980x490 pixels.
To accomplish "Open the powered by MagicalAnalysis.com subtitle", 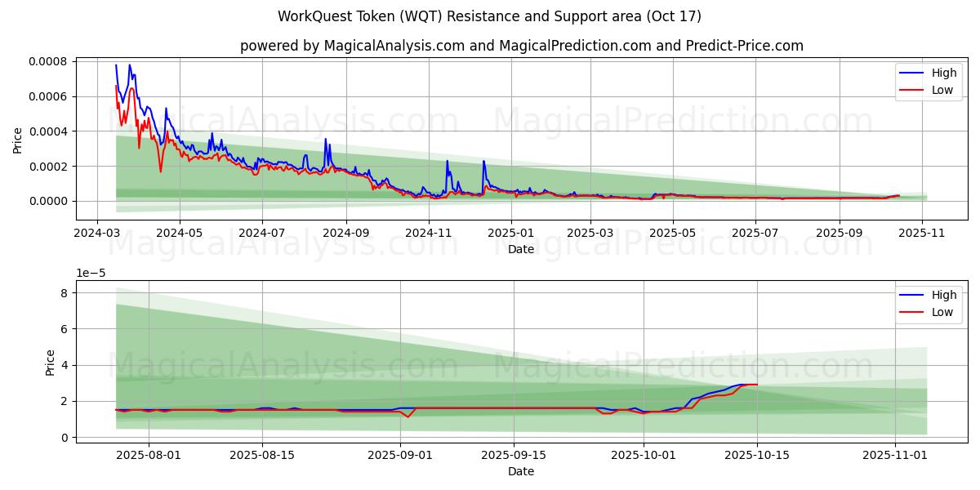I will coord(521,46).
